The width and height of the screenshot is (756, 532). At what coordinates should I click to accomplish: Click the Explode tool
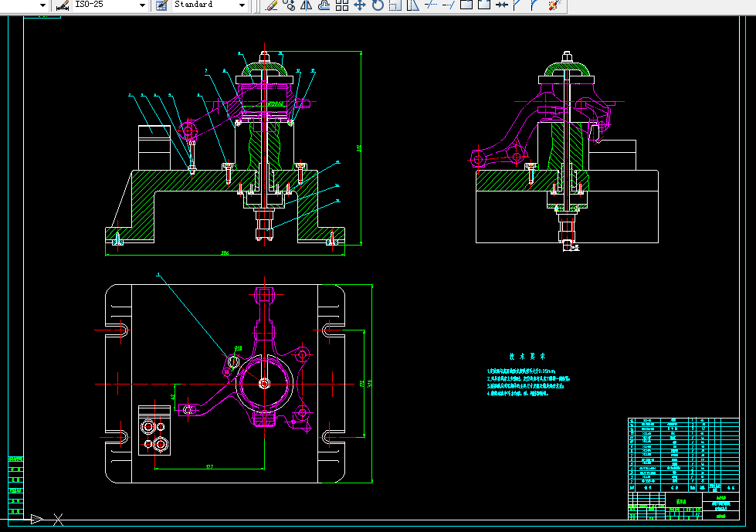553,5
